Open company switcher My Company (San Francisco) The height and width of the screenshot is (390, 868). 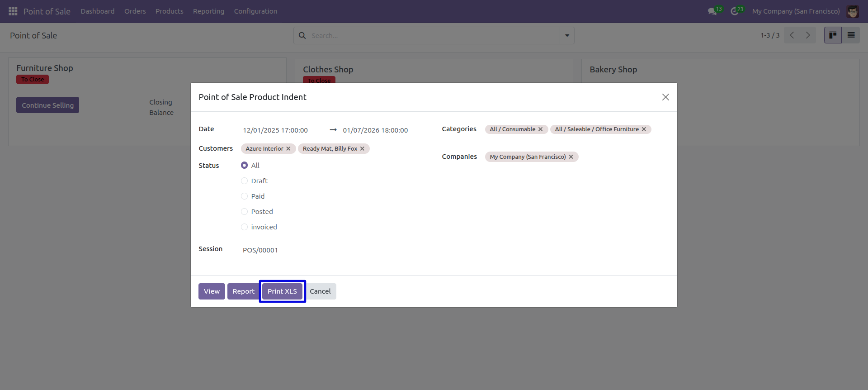pyautogui.click(x=796, y=11)
